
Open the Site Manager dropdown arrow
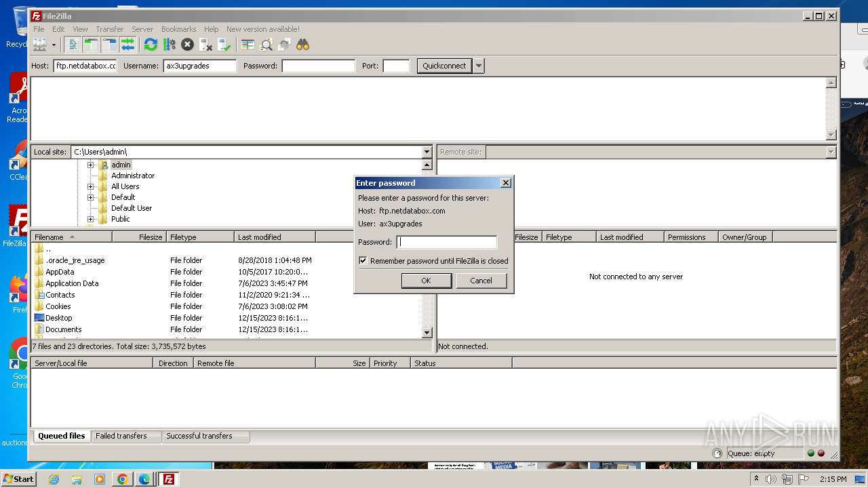pos(54,45)
